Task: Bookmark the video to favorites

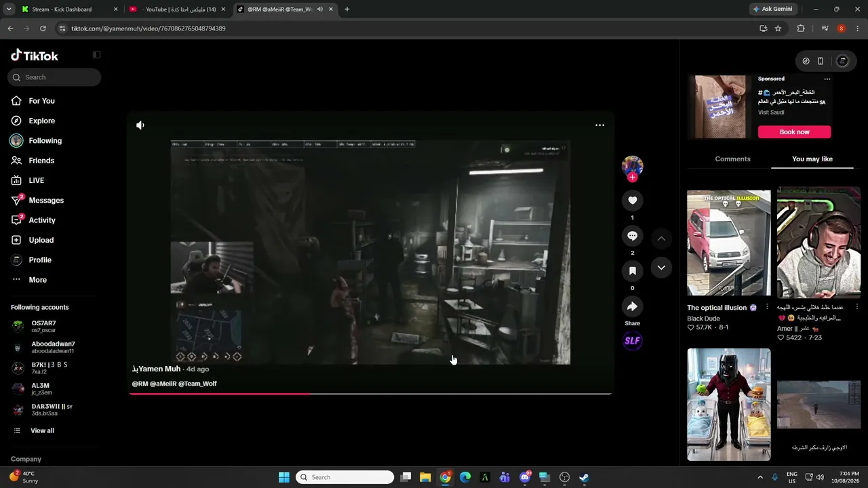Action: point(632,271)
